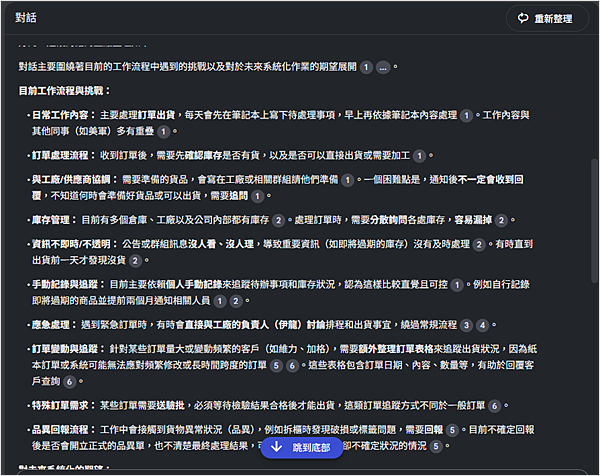
Task: Click the bold label 特殊訂單需求
Action: [63, 406]
